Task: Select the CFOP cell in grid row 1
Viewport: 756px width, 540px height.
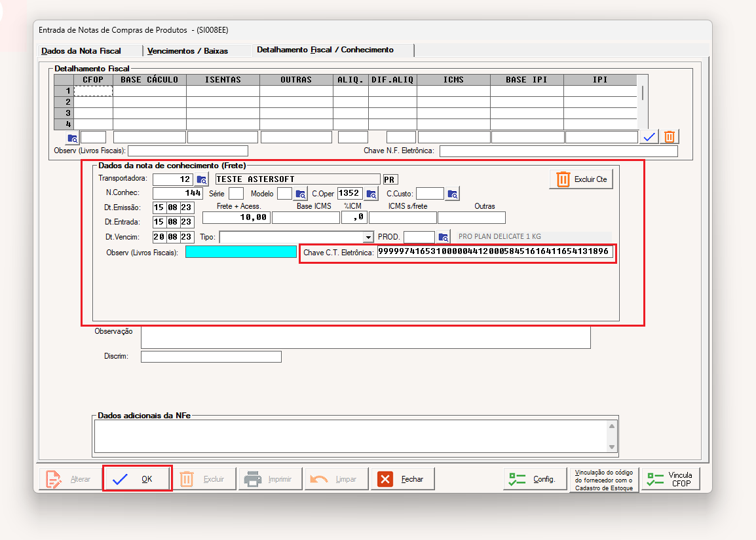Action: 93,90
